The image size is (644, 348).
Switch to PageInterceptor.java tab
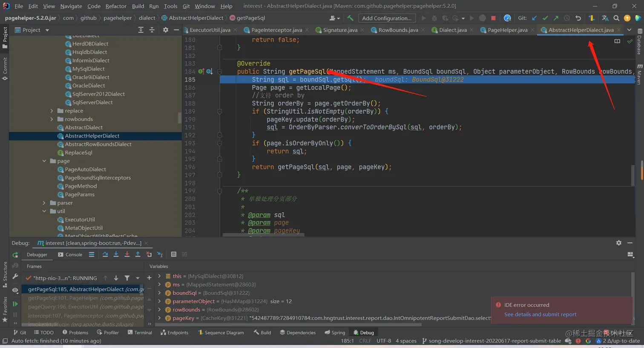pos(276,30)
